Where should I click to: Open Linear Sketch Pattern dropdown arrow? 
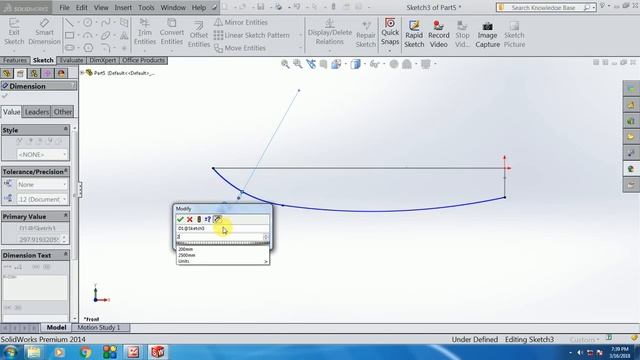(300, 36)
